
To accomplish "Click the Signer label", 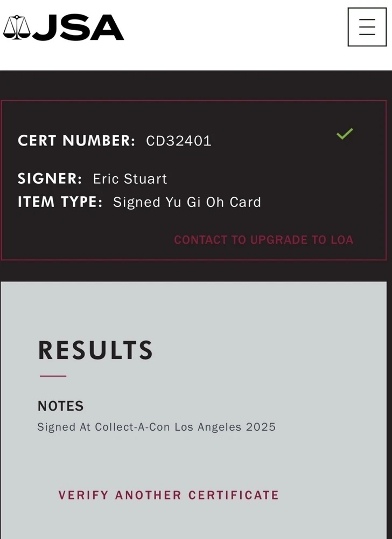I will [x=50, y=179].
